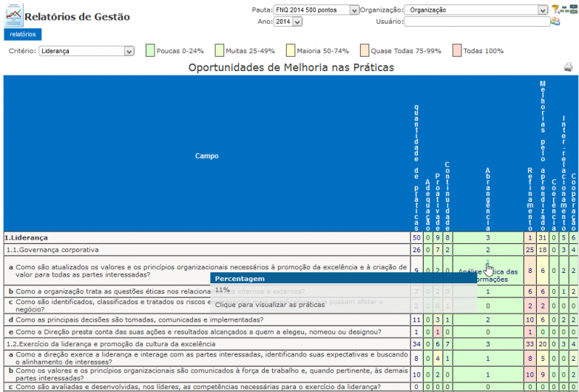The height and width of the screenshot is (392, 579).
Task: Open the Pauta dropdown
Action: [x=316, y=10]
